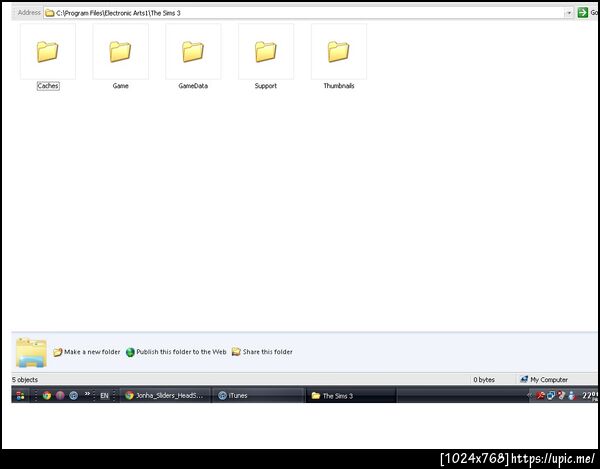Viewport: 600px width, 469px height.
Task: Click the EN language bar indicator
Action: tap(104, 396)
